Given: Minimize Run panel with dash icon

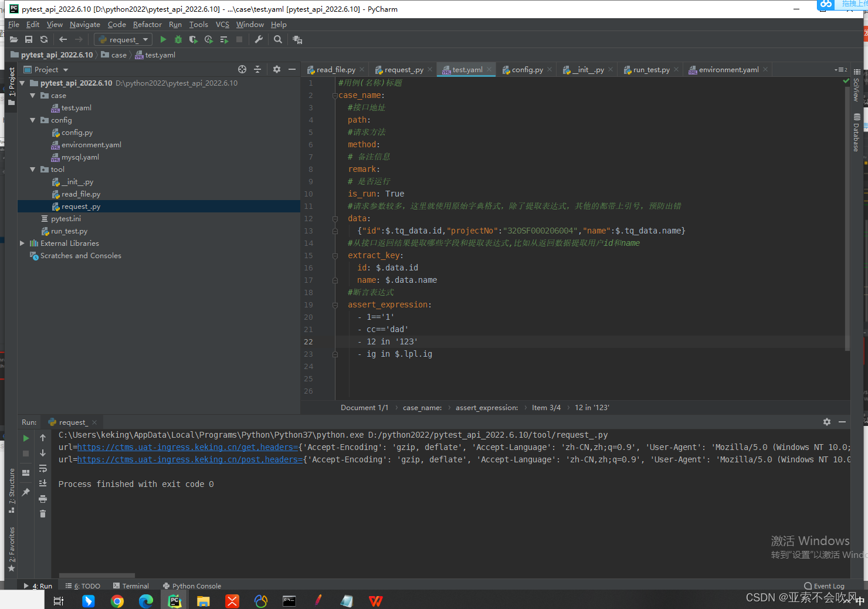Looking at the screenshot, I should click(x=842, y=422).
